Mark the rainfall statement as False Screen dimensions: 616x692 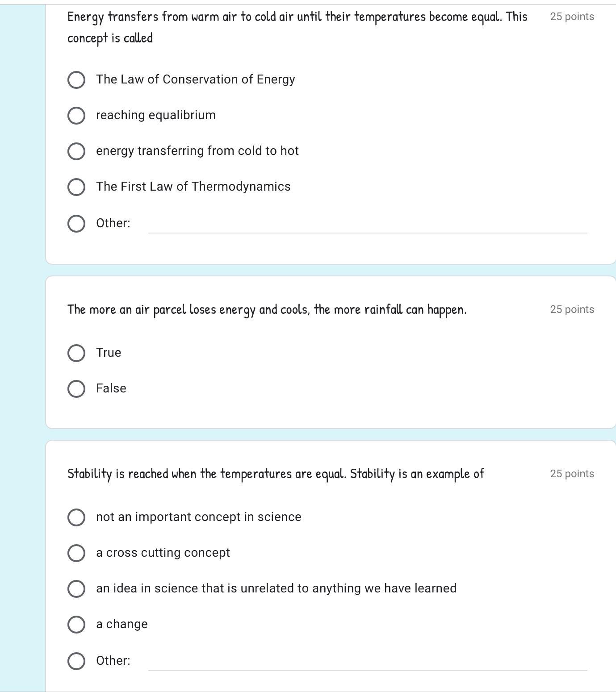click(76, 389)
